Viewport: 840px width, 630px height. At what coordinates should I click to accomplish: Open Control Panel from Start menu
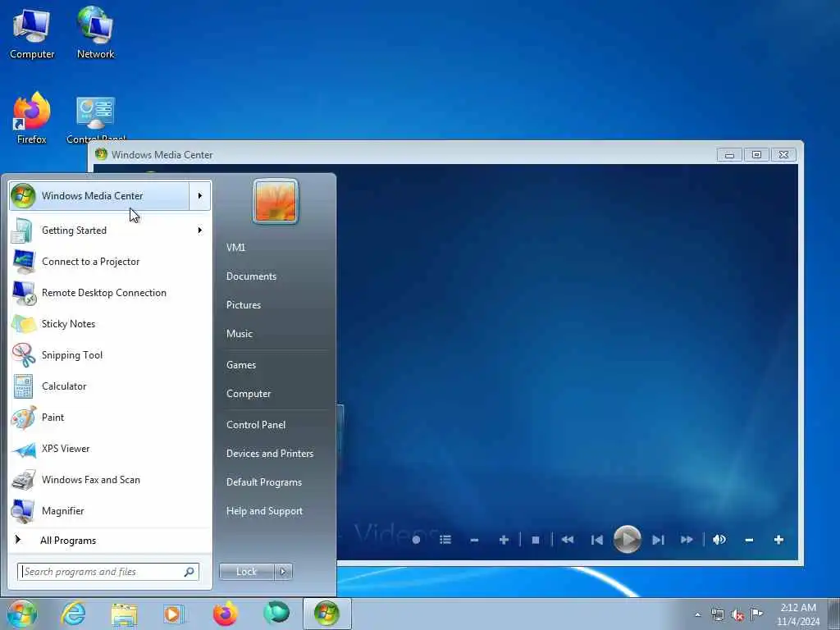point(256,425)
